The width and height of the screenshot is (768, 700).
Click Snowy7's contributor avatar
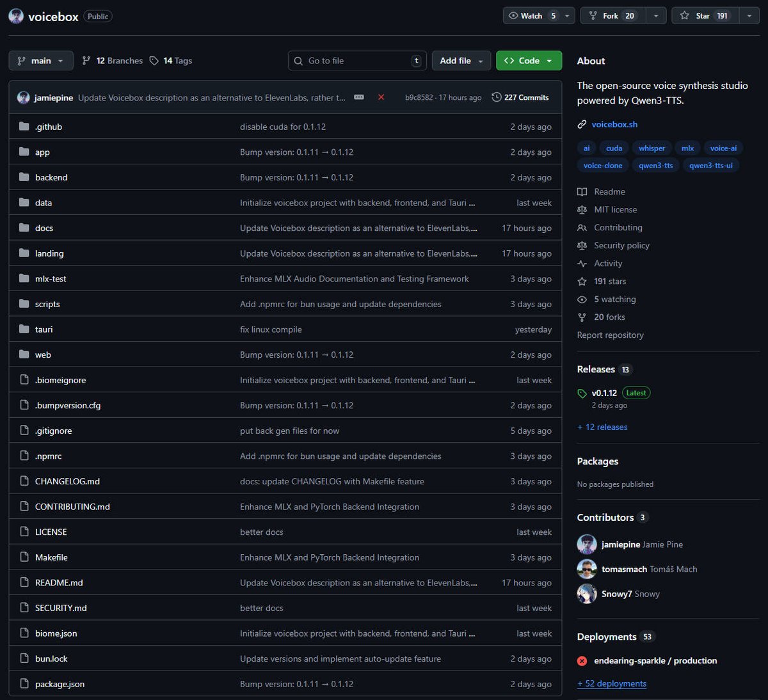[587, 594]
